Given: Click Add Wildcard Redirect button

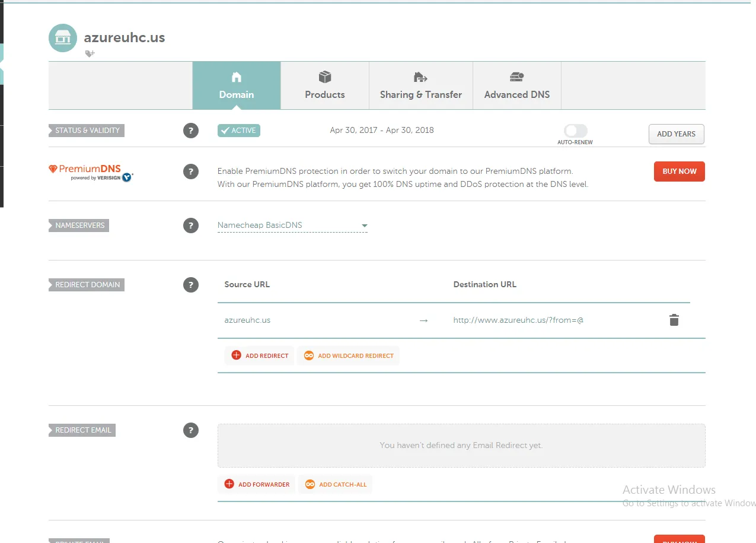Looking at the screenshot, I should (348, 355).
